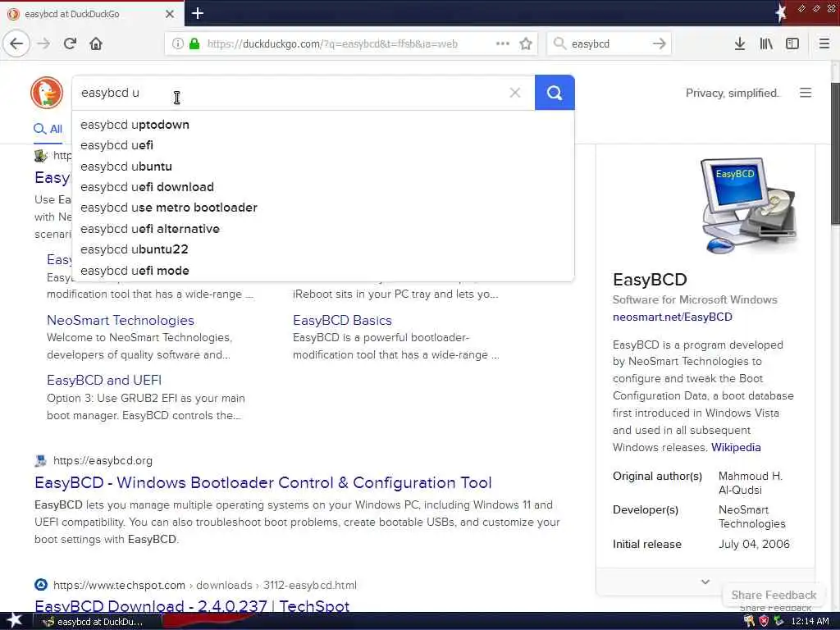Click the red shield tray icon

[x=764, y=622]
